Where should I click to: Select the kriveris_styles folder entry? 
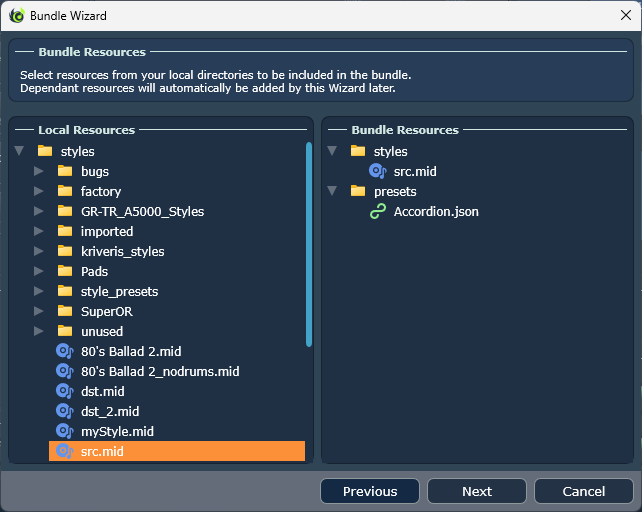pos(122,251)
